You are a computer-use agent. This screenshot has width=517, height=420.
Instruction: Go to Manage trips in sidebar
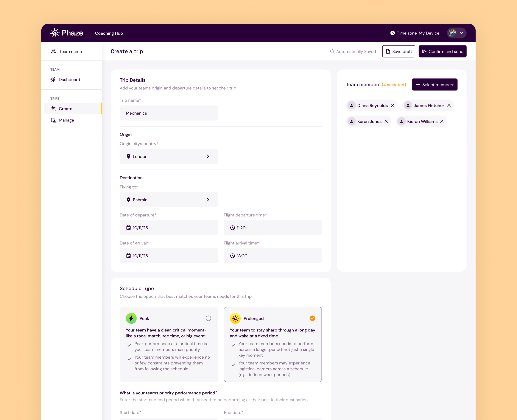[x=66, y=120]
